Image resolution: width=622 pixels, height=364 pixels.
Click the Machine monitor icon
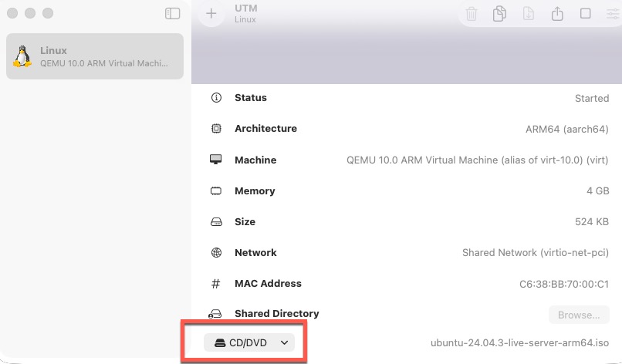(216, 160)
